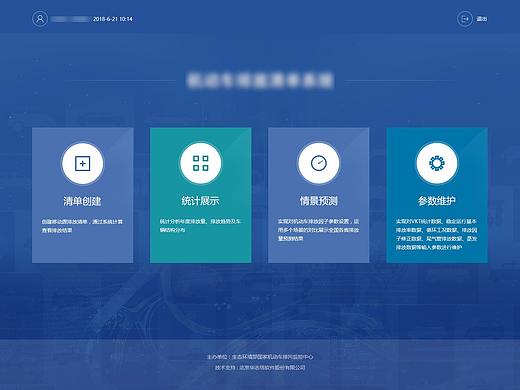Click the 技术支持 footer line

260,367
